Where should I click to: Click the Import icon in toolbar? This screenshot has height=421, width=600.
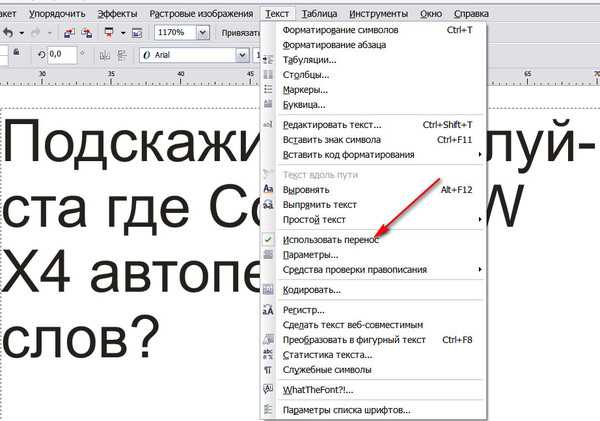(69, 33)
